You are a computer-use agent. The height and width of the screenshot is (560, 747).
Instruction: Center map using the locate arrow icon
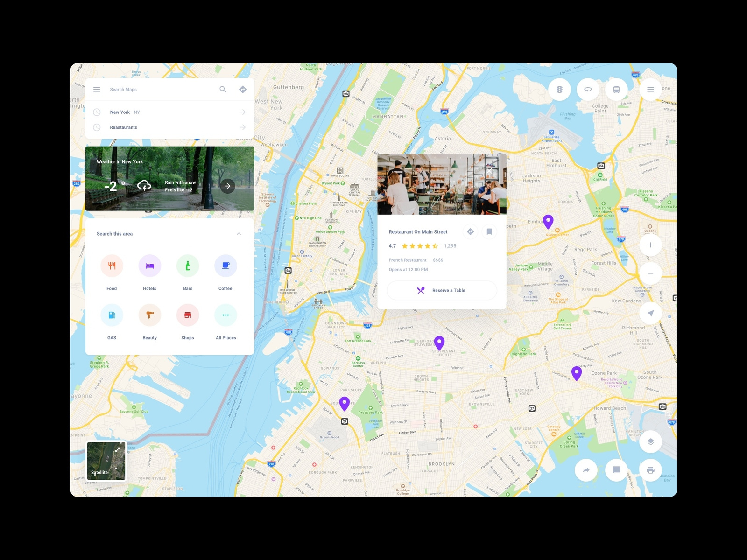(x=650, y=313)
